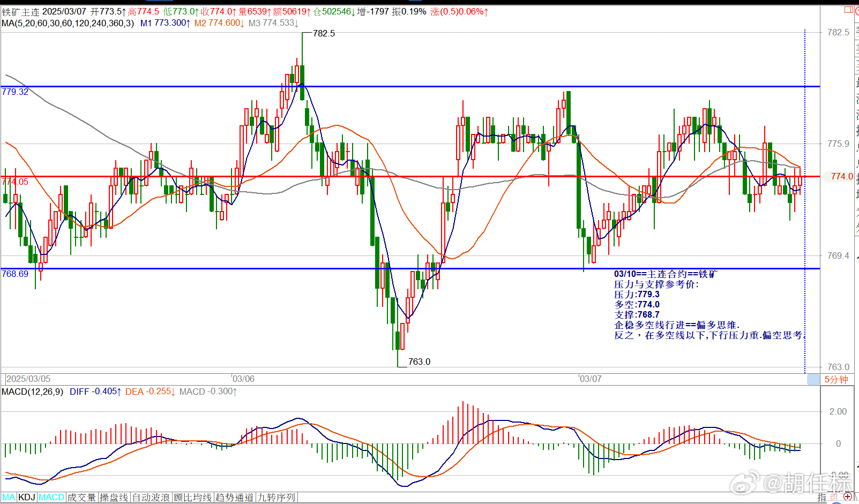Click the 铁矿主连 contract title
Image resolution: width=859 pixels, height=504 pixels.
(x=20, y=11)
